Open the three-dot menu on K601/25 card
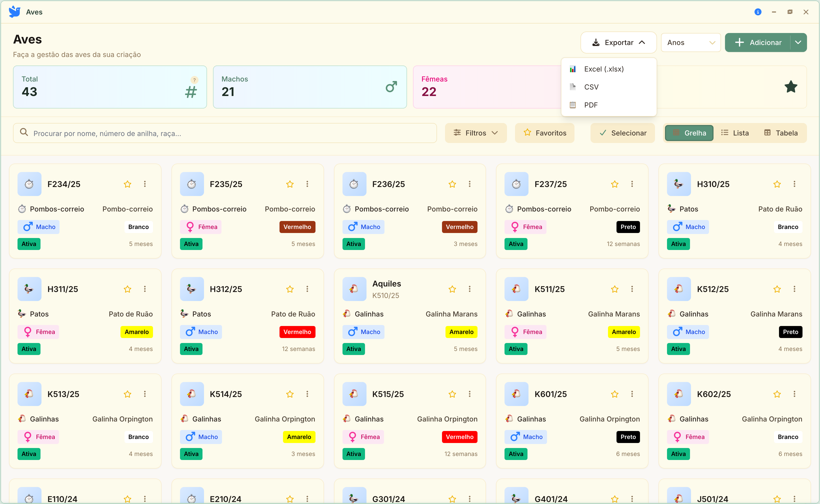The width and height of the screenshot is (820, 504). coord(632,394)
